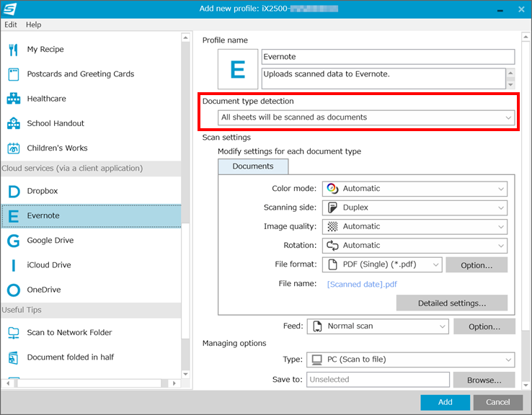Screen dimensions: 532x415
Task: Minimize the Add new profile window
Action: (500, 10)
